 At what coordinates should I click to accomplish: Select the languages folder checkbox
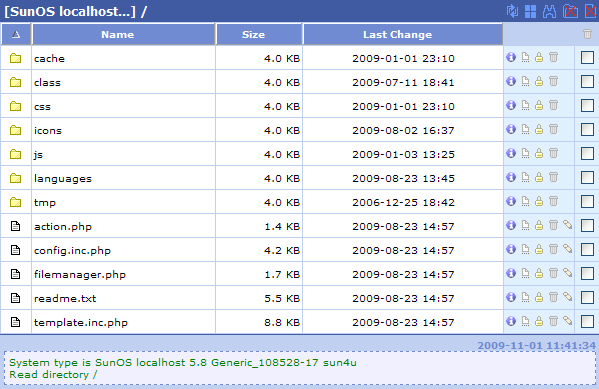[x=587, y=178]
